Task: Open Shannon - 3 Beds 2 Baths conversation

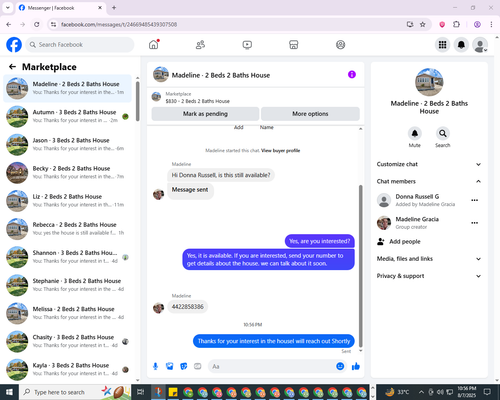Action: 68,257
